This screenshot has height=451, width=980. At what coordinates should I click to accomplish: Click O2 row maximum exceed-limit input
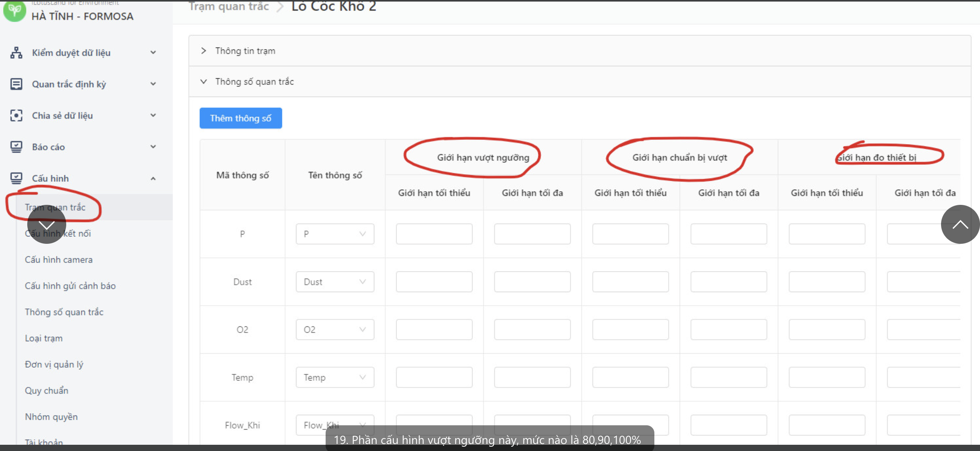coord(532,329)
